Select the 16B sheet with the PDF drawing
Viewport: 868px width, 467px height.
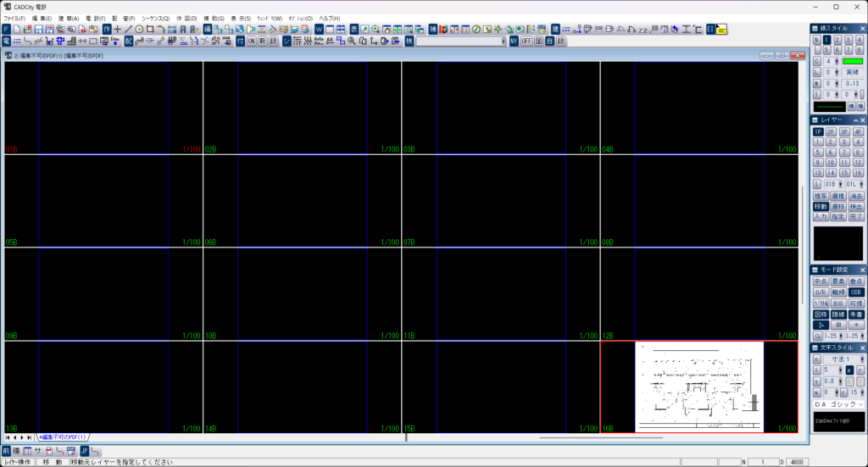[x=699, y=386]
